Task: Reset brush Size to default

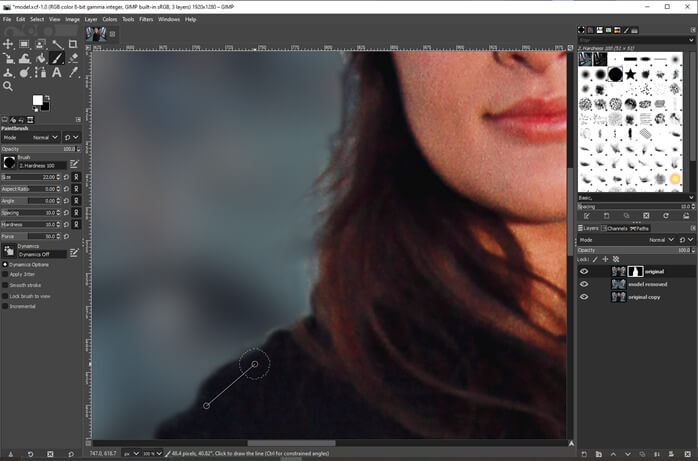Action: point(67,177)
